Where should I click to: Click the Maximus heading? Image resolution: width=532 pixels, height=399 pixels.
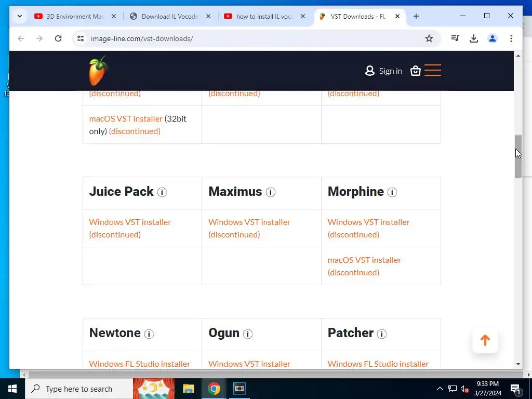click(x=235, y=191)
